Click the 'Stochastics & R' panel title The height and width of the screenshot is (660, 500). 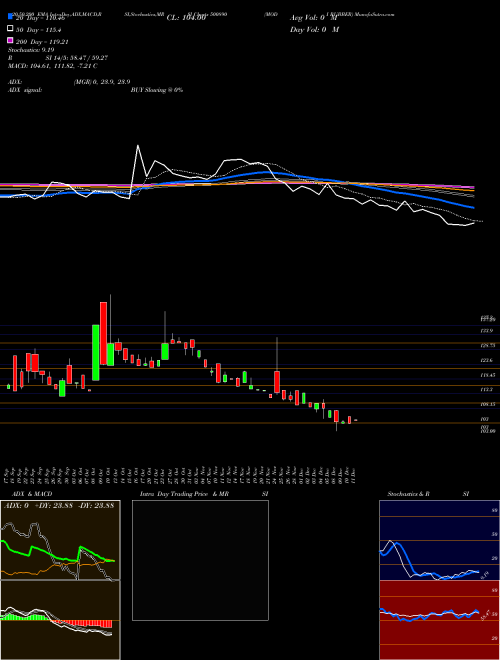(409, 494)
